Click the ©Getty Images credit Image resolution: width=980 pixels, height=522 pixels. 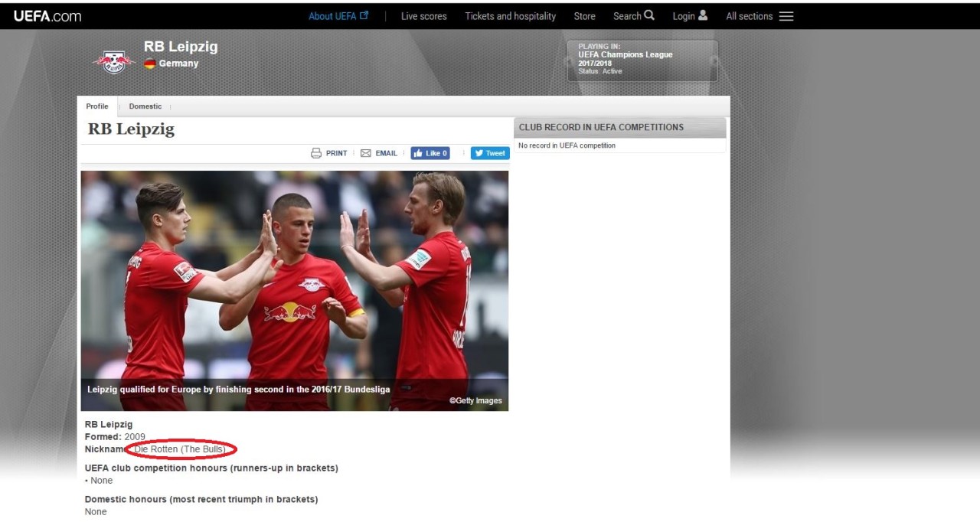coord(475,400)
